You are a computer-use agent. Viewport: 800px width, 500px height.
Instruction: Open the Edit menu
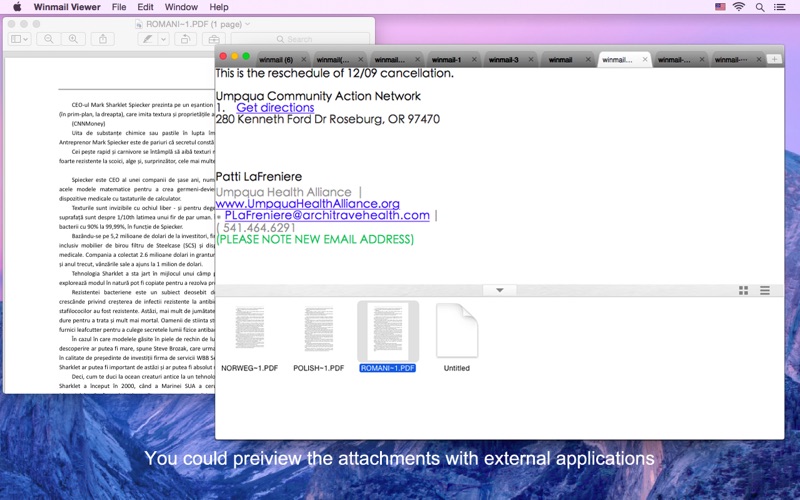(x=145, y=7)
